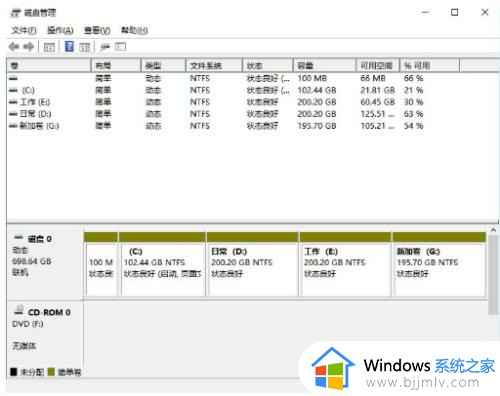Screen dimensions: 500x396
Task: Click the 100 MB capacity cell
Action: point(312,78)
